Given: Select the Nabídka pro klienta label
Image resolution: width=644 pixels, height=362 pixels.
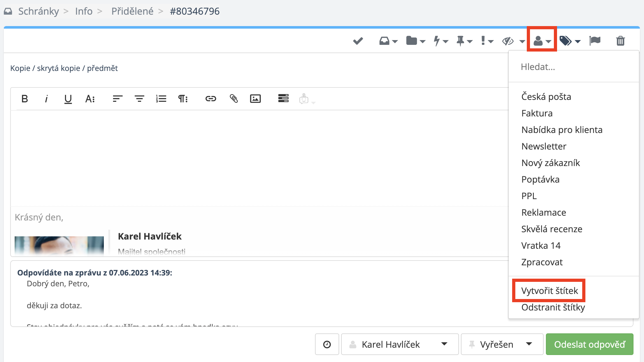Looking at the screenshot, I should (562, 130).
